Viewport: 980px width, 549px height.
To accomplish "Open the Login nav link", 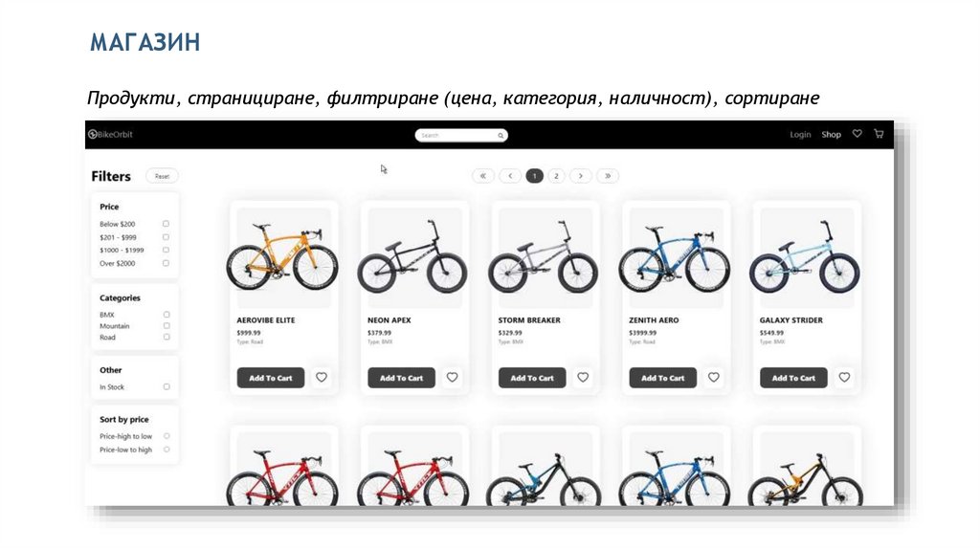I will pos(800,134).
